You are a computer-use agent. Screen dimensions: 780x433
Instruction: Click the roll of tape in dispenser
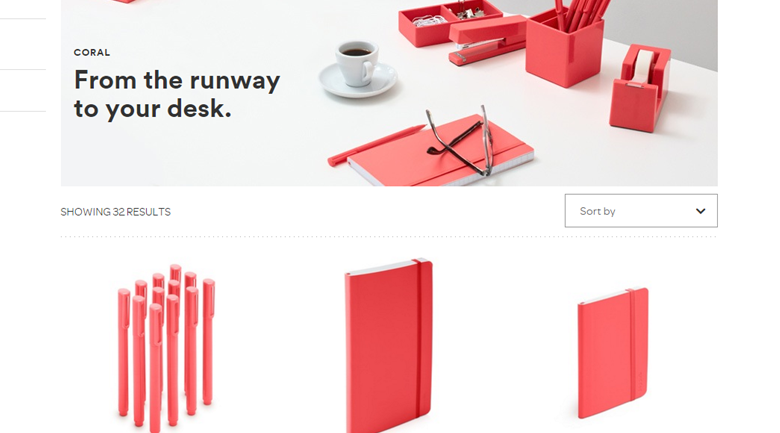tap(643, 66)
